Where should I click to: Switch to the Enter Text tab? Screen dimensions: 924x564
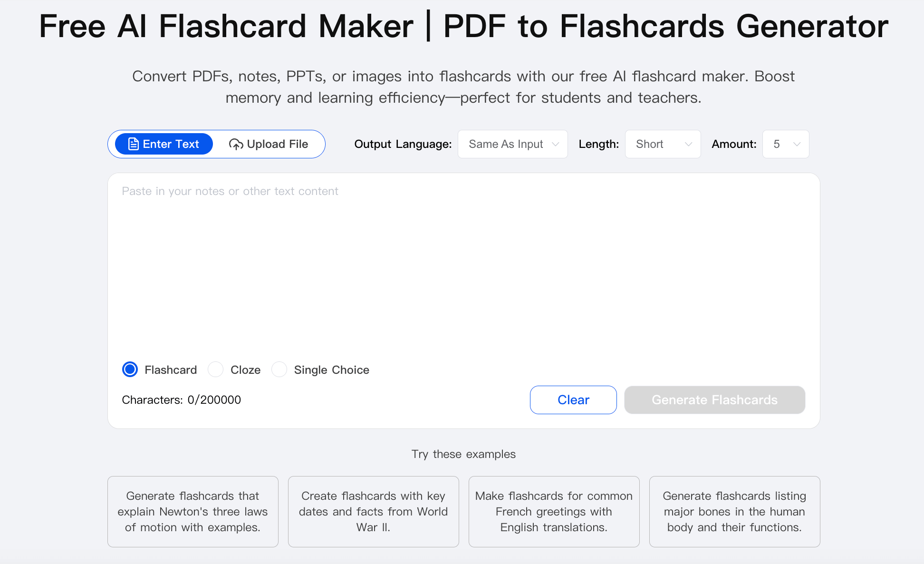point(164,144)
